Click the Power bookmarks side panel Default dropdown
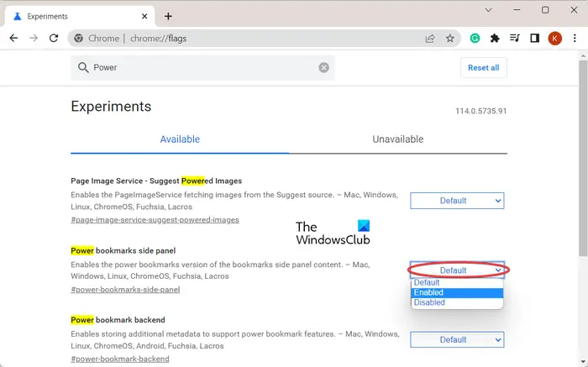 click(457, 270)
